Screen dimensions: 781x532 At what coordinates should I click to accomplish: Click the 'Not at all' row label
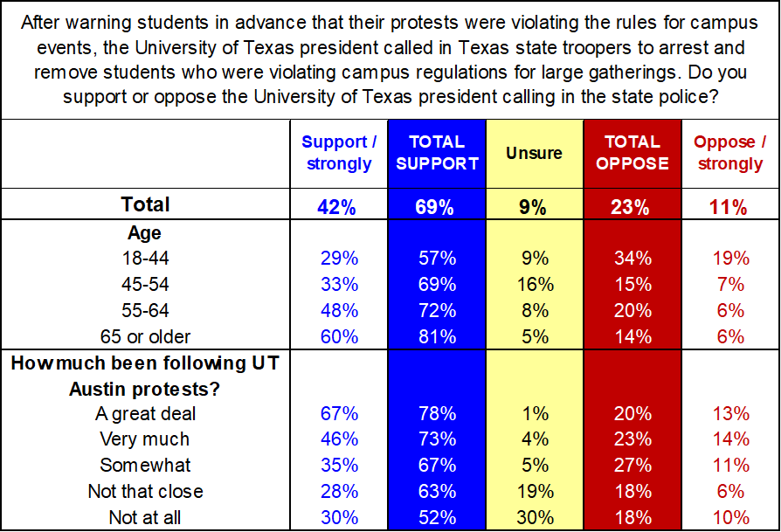point(145,517)
